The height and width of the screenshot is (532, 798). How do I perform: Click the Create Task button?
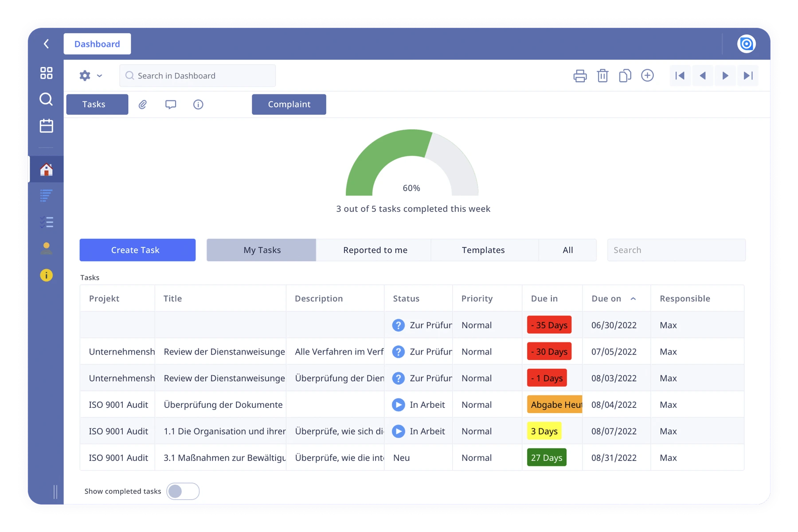(137, 250)
